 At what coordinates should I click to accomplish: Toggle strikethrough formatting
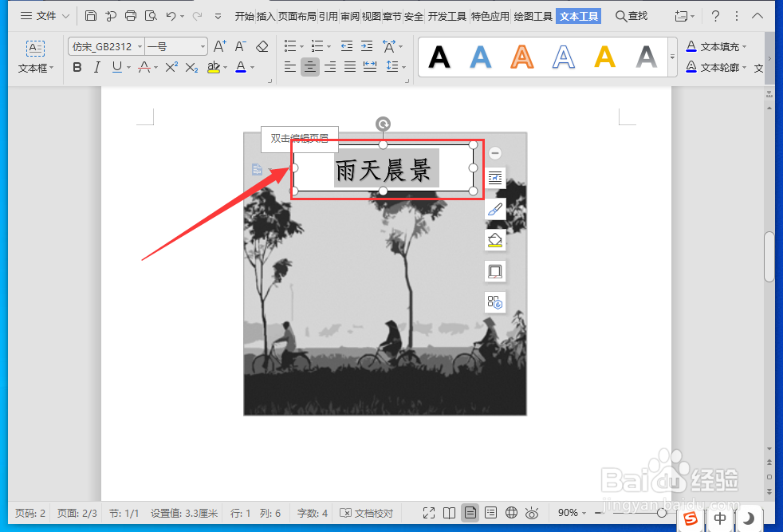144,67
